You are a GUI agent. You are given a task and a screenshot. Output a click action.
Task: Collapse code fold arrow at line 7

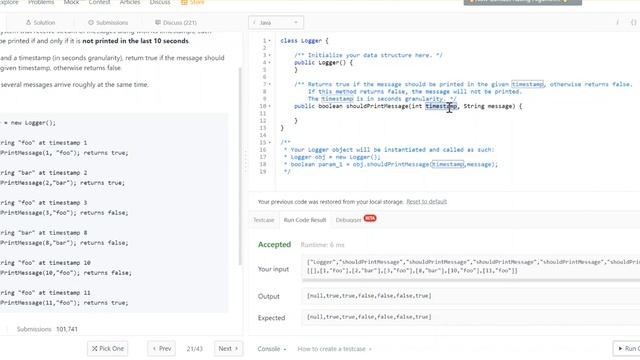click(x=269, y=84)
